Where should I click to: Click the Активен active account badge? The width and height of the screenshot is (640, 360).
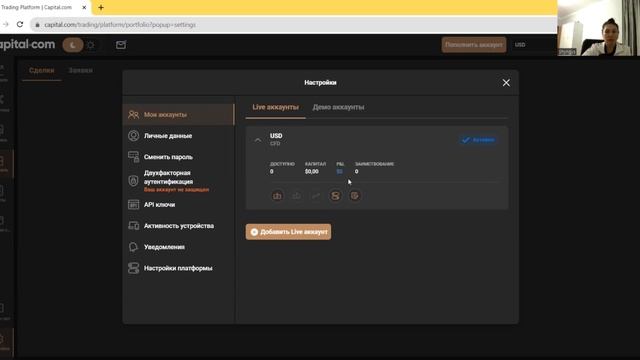pyautogui.click(x=478, y=140)
